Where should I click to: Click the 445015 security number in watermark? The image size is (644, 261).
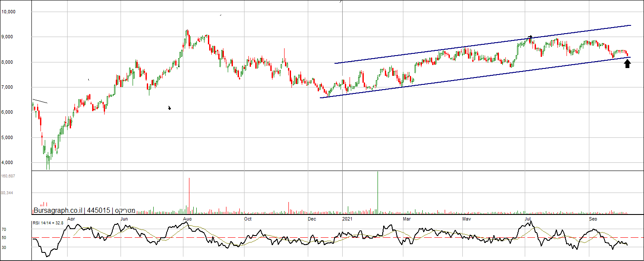pos(99,210)
